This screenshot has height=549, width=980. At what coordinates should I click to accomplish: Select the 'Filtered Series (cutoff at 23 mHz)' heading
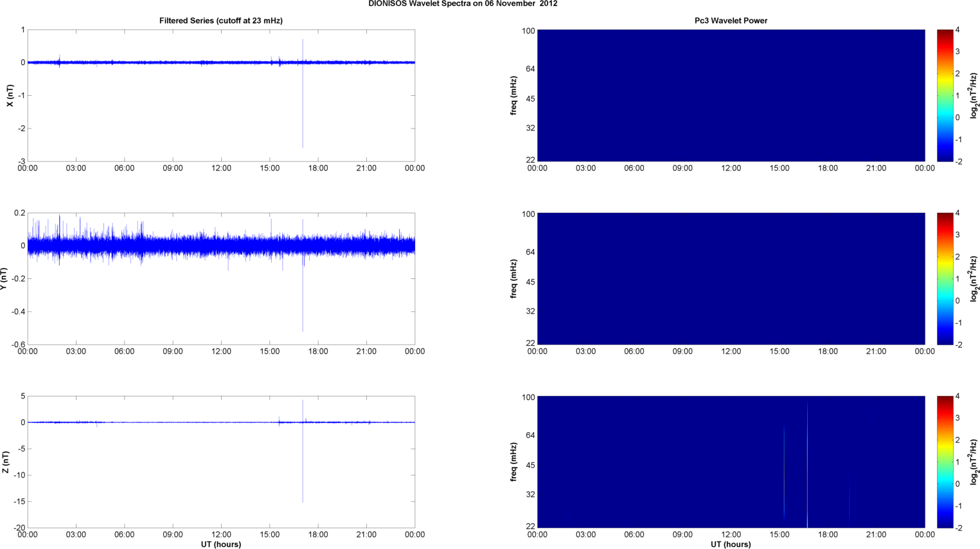(x=221, y=21)
